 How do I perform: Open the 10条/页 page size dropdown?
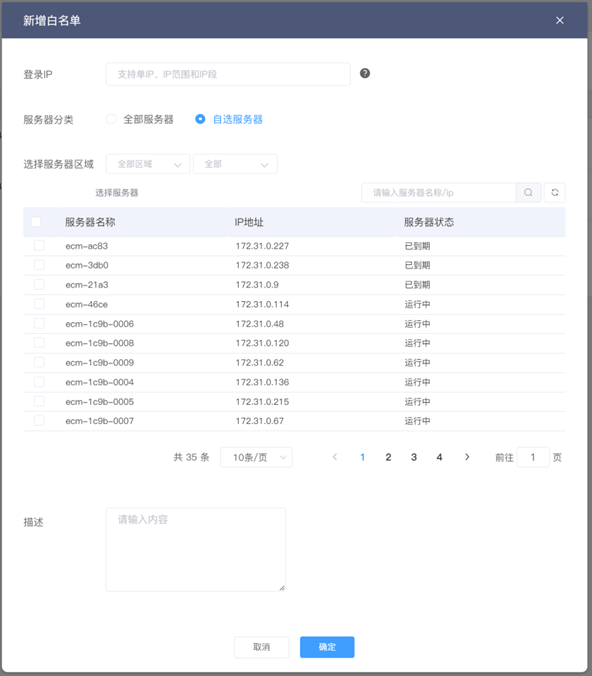click(257, 457)
